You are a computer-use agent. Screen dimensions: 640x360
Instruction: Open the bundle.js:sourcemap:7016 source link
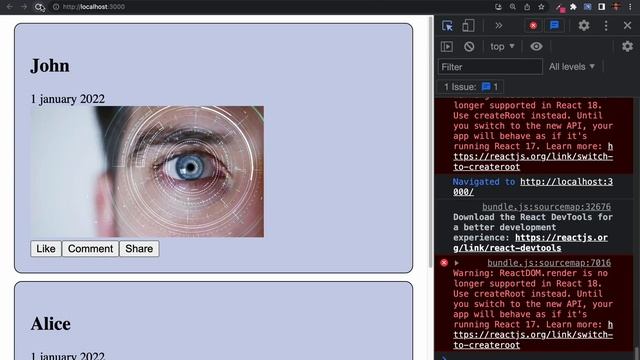pos(549,263)
